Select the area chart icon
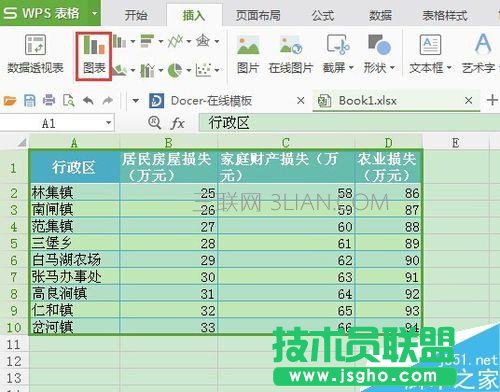This screenshot has width=500, height=392. click(x=119, y=70)
